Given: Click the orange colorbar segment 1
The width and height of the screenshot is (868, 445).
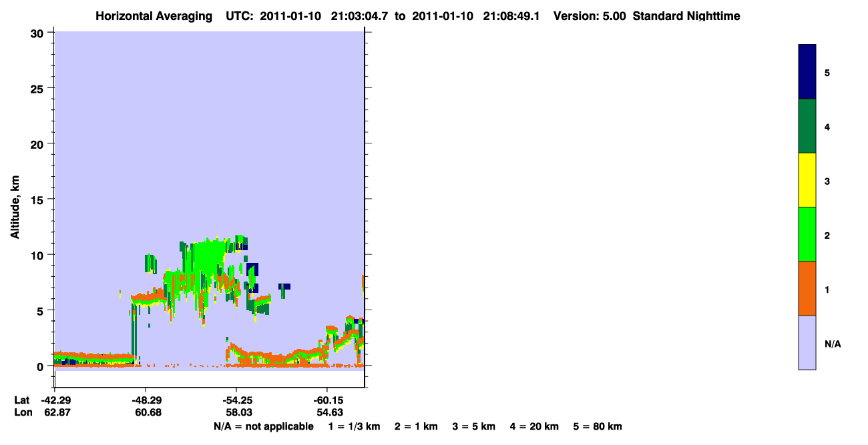Looking at the screenshot, I should (x=807, y=288).
